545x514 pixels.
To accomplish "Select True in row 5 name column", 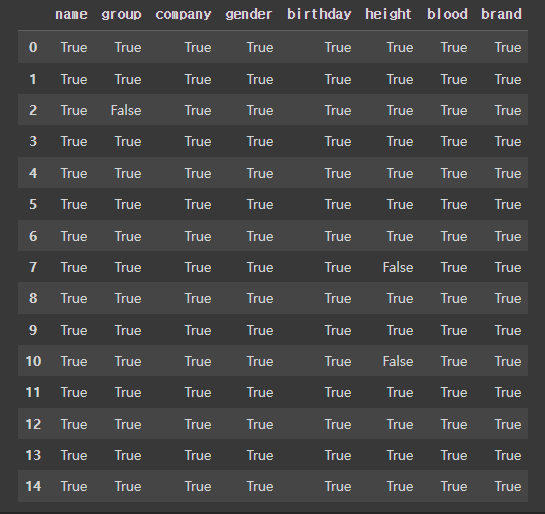I will coord(74,205).
